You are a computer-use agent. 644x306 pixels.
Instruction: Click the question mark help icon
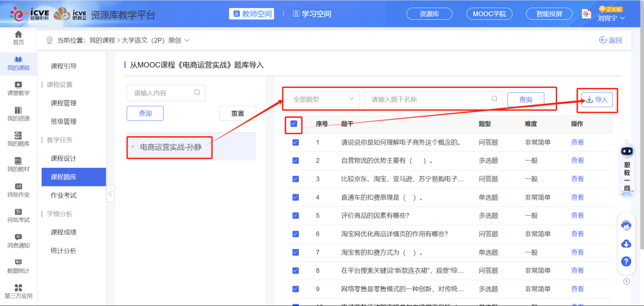click(626, 261)
